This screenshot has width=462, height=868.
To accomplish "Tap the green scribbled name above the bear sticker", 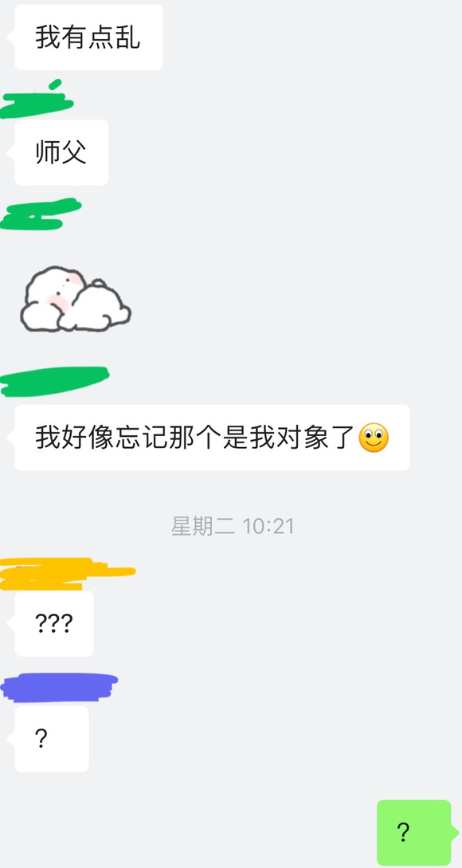I will [41, 214].
